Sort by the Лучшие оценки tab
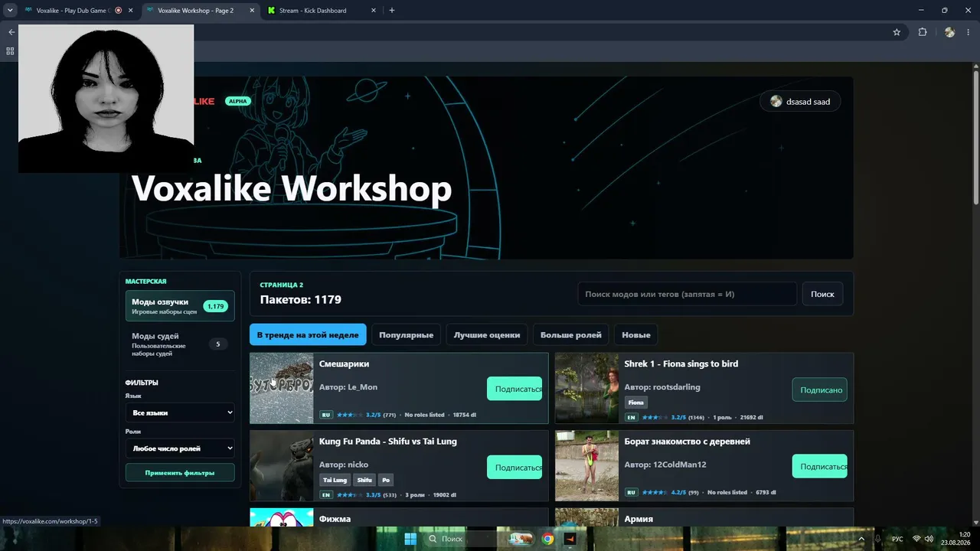The width and height of the screenshot is (980, 551). coord(487,334)
